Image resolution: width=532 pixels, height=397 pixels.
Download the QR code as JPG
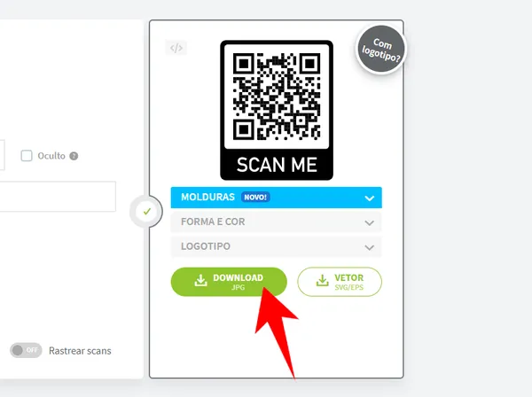229,282
